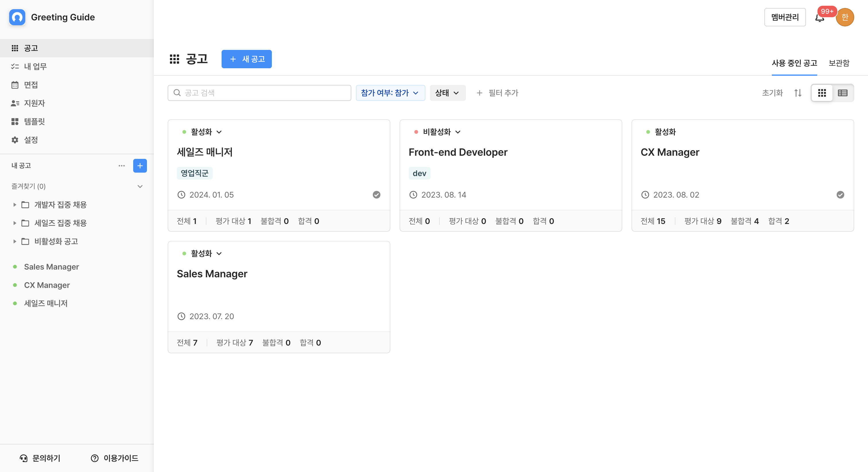Screen dimensions: 868x472
Task: Open the notification bell icon
Action: [819, 18]
